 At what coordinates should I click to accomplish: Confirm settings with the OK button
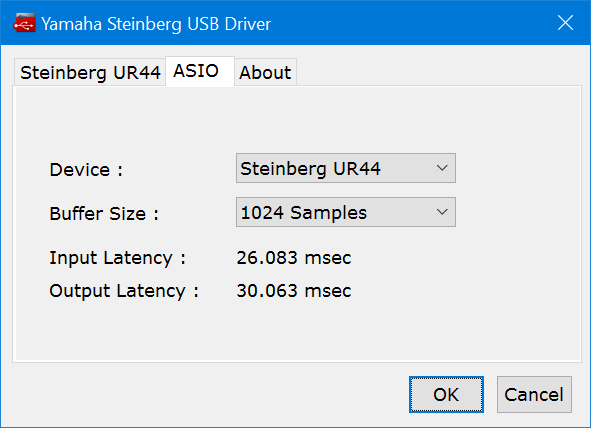click(x=446, y=394)
